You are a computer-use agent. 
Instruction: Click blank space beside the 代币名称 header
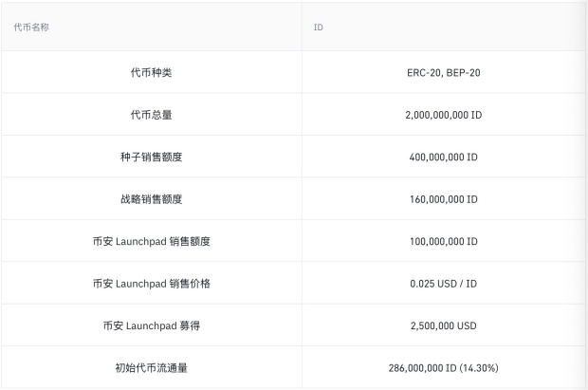175,27
